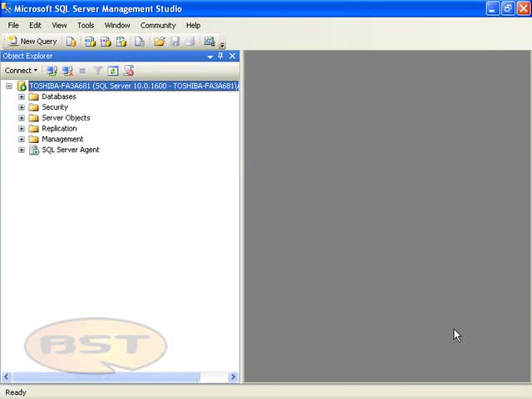This screenshot has width=532, height=399.
Task: Expand the Management node
Action: pyautogui.click(x=22, y=140)
